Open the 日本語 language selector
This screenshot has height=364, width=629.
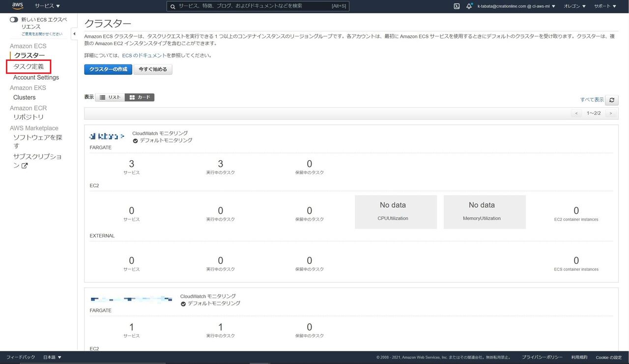(52, 357)
